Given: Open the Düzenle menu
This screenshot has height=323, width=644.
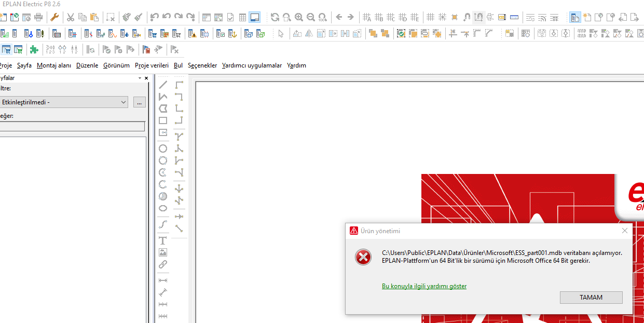Looking at the screenshot, I should tap(87, 65).
